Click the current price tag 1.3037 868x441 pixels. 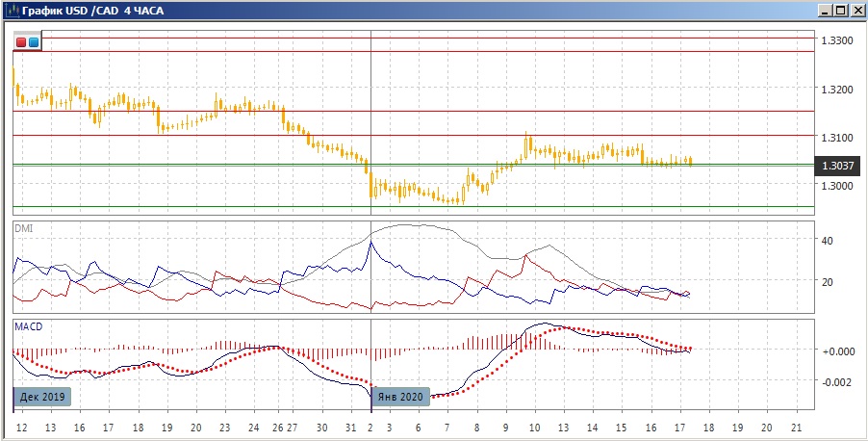[837, 165]
